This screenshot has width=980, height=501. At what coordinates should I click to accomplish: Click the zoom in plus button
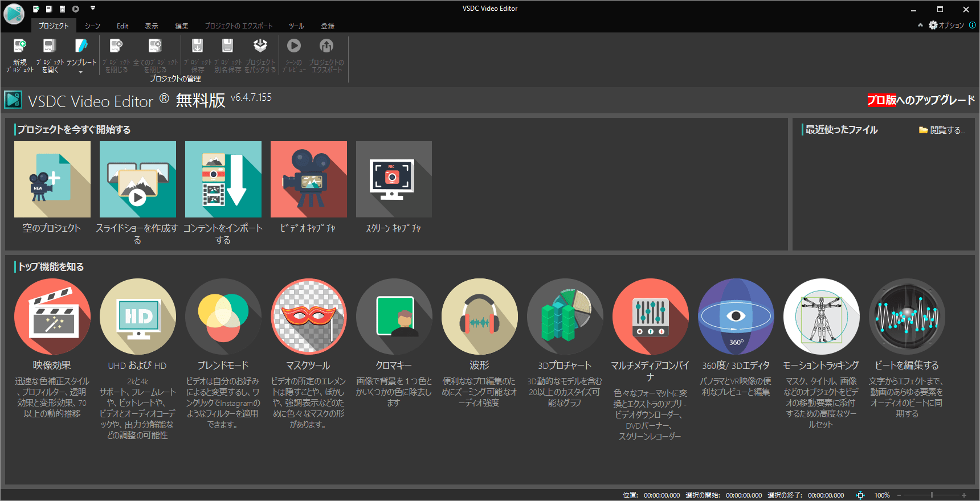964,495
